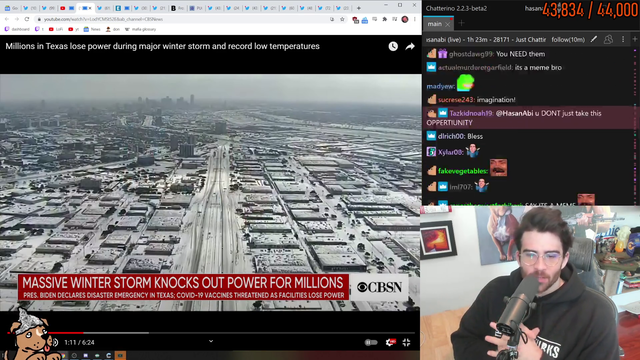
Task: Open the Chrome profile avatar
Action: (x=404, y=19)
